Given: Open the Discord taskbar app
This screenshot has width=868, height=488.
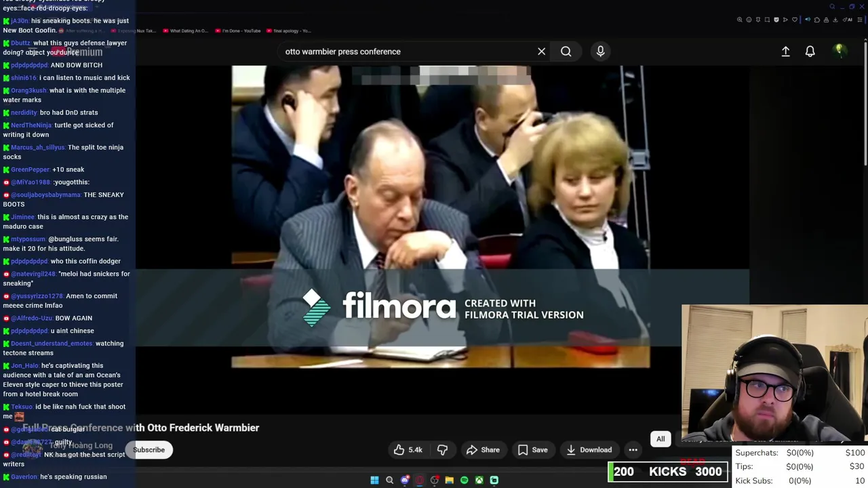Looking at the screenshot, I should [x=405, y=480].
